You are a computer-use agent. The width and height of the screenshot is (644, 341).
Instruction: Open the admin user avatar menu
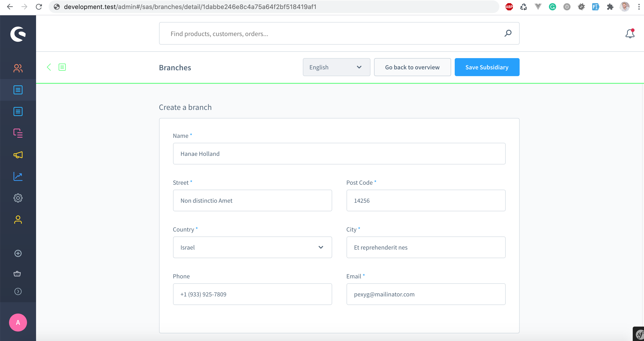[x=18, y=322]
